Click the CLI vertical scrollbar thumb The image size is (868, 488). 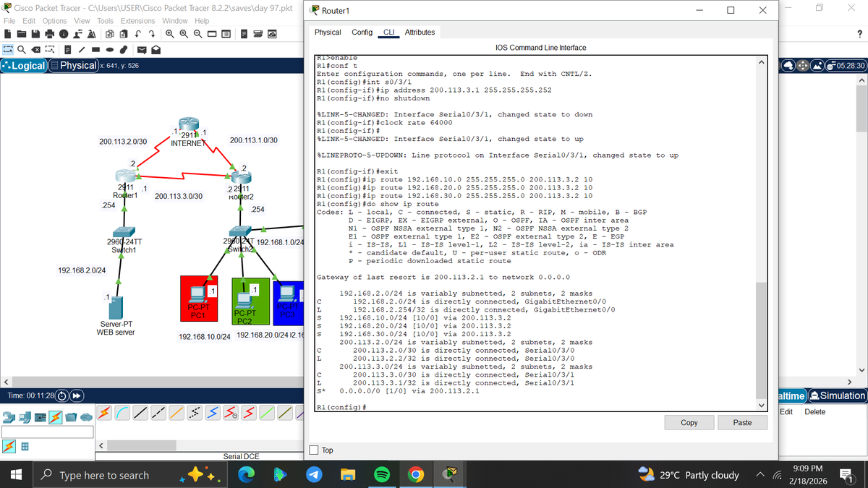pyautogui.click(x=760, y=339)
